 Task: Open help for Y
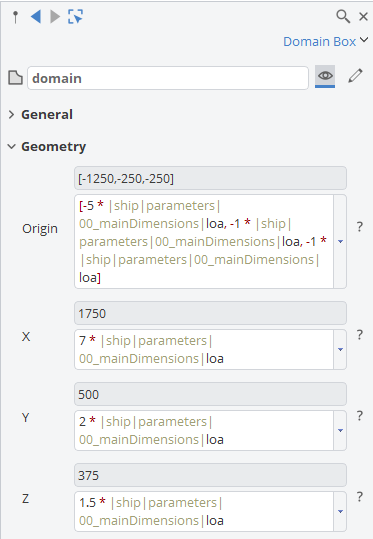(359, 416)
